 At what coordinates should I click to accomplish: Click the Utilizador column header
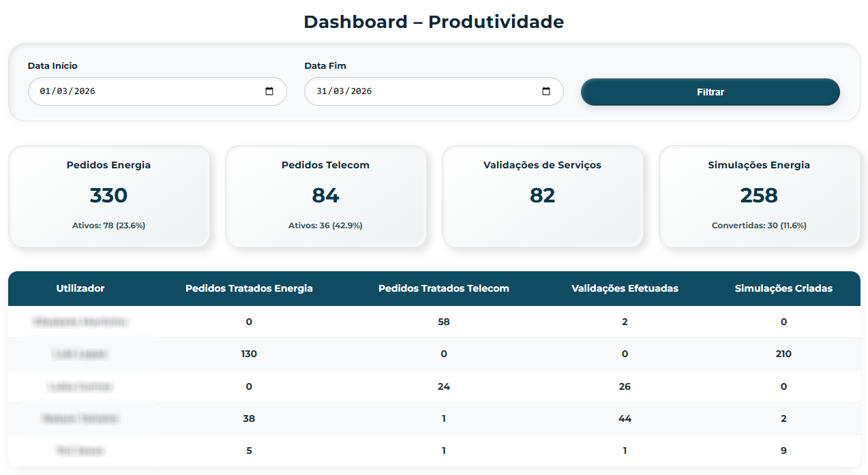[80, 288]
